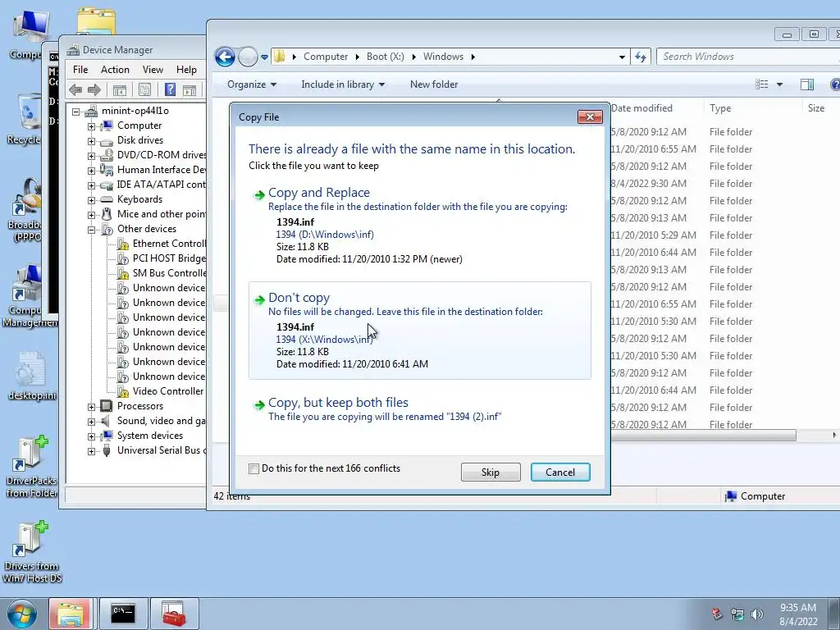The image size is (840, 630).
Task: Open the Action menu in Device Manager
Action: pos(115,70)
